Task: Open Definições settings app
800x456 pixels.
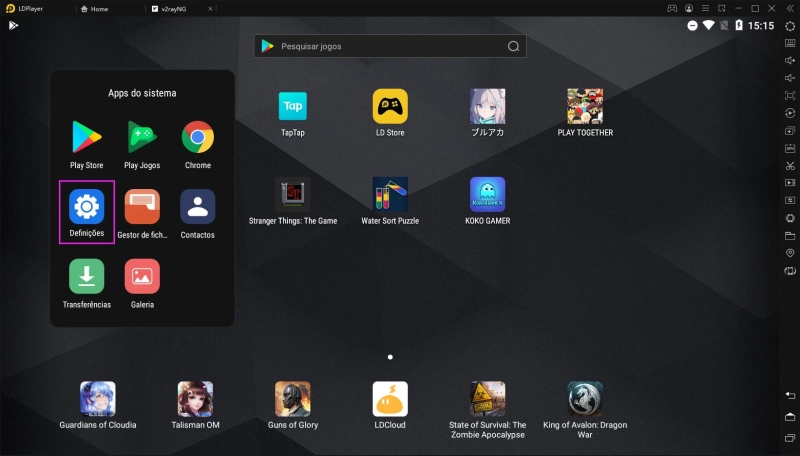Action: pos(87,212)
